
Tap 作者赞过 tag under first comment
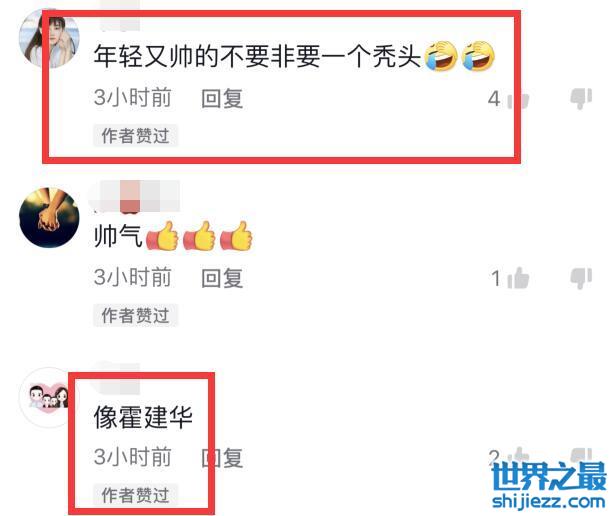(x=136, y=136)
